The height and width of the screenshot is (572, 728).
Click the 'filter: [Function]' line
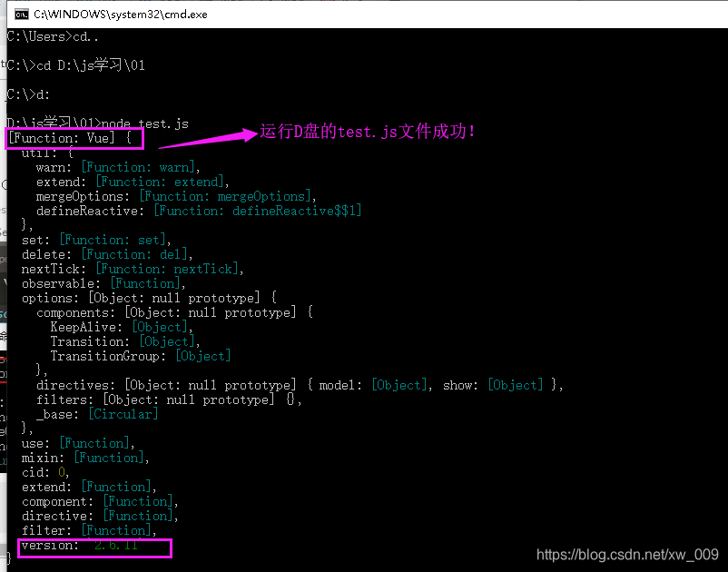[89, 530]
